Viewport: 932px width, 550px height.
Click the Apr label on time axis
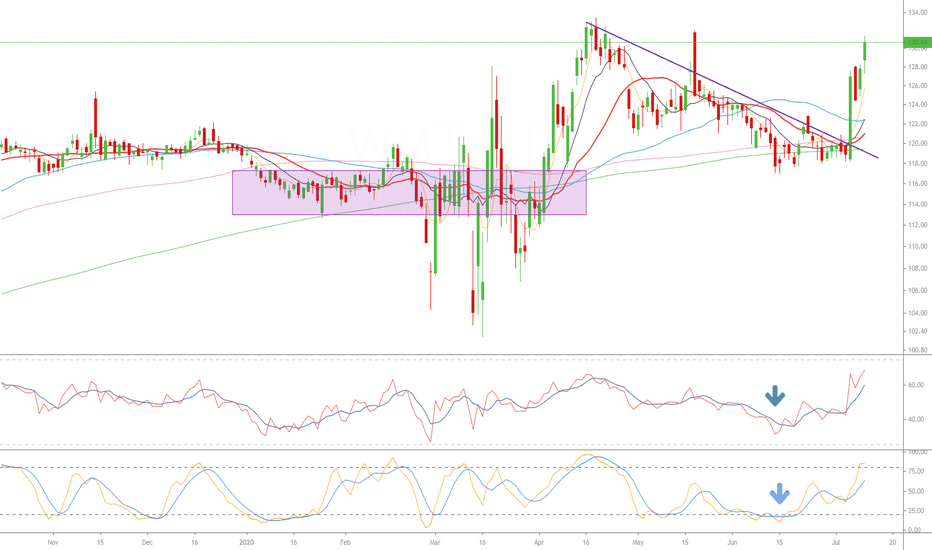click(x=539, y=542)
